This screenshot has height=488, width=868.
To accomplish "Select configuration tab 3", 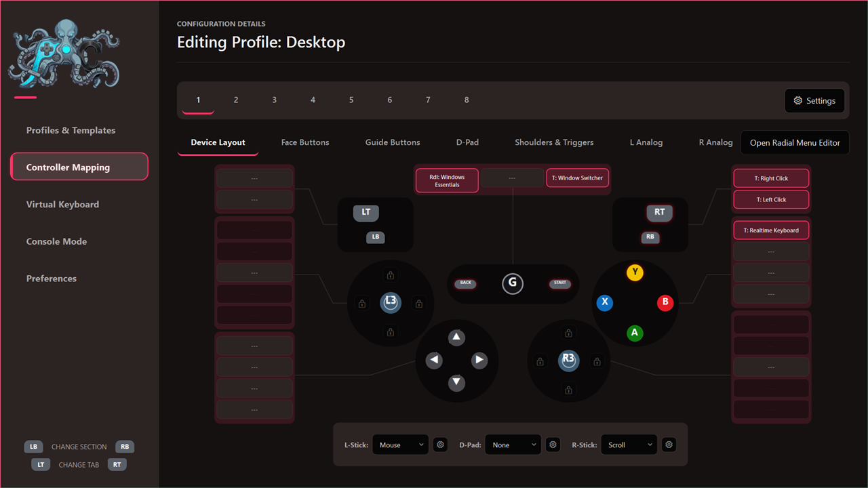I will pos(274,100).
